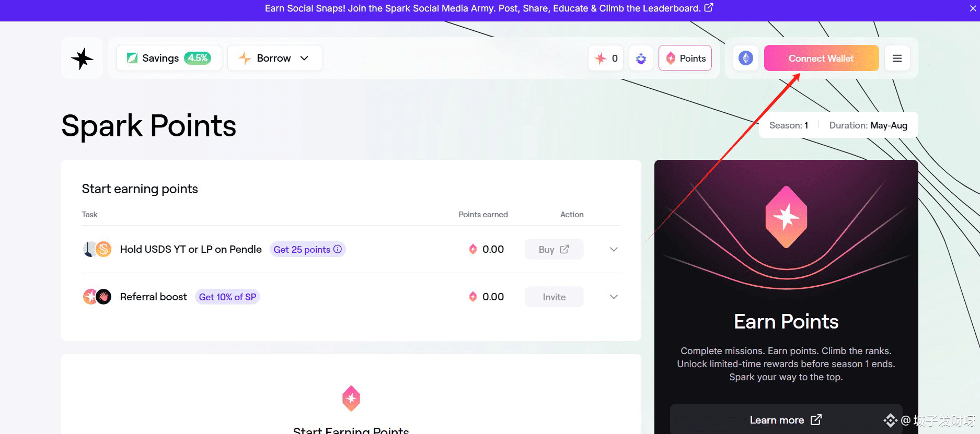Click info icon beside Get 25 points
980x434 pixels.
[338, 249]
